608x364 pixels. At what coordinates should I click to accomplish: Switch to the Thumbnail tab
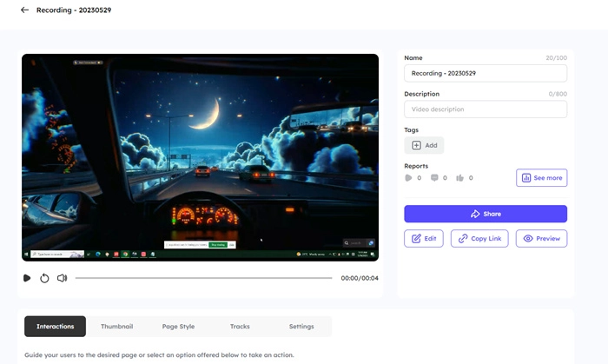pos(116,327)
